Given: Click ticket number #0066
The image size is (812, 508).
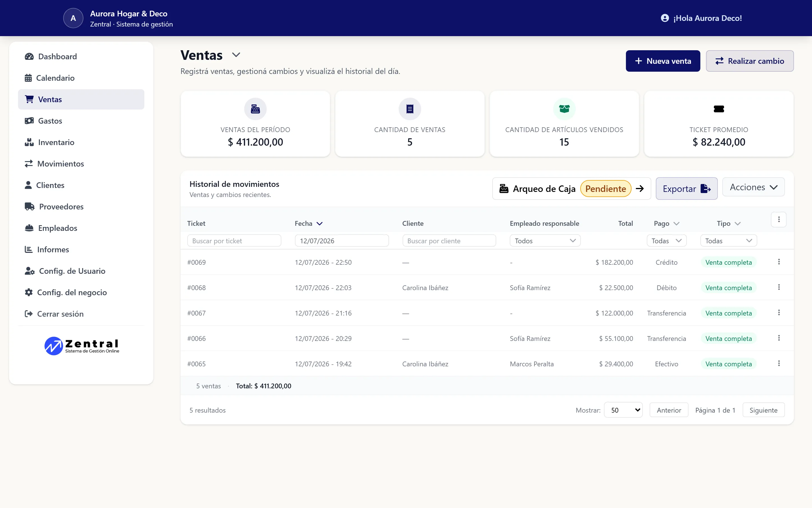Looking at the screenshot, I should (196, 338).
